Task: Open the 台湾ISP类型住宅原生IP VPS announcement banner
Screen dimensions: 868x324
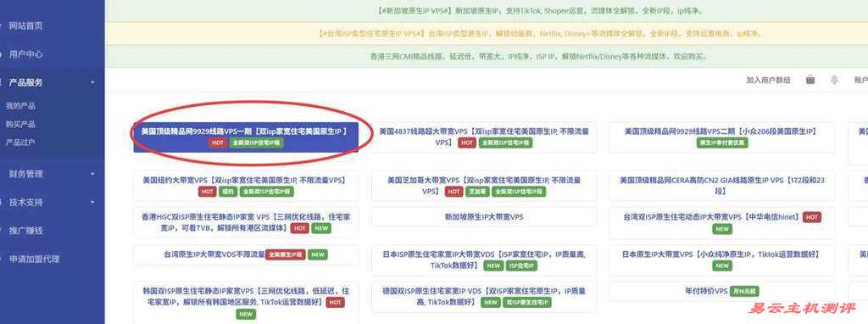Action: pos(486,33)
